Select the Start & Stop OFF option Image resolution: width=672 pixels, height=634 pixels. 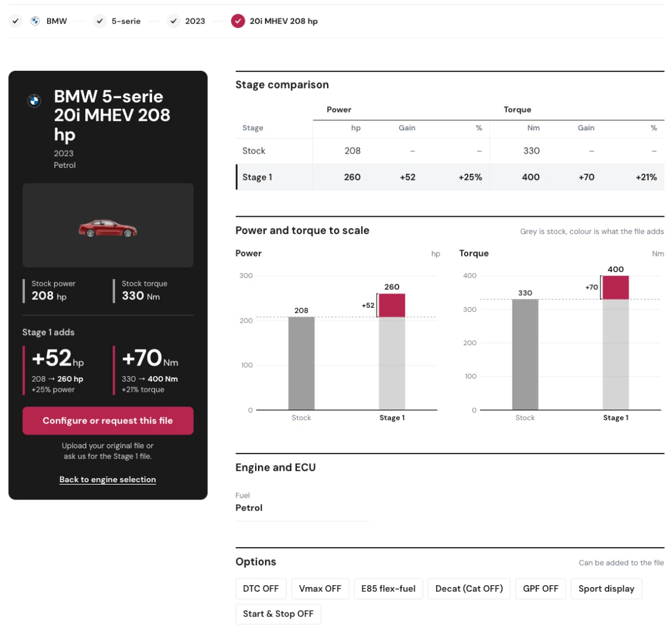pyautogui.click(x=278, y=614)
